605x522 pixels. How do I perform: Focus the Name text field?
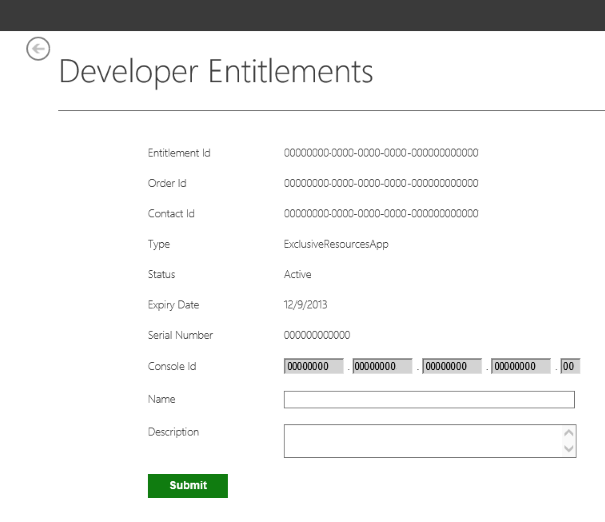coord(429,399)
